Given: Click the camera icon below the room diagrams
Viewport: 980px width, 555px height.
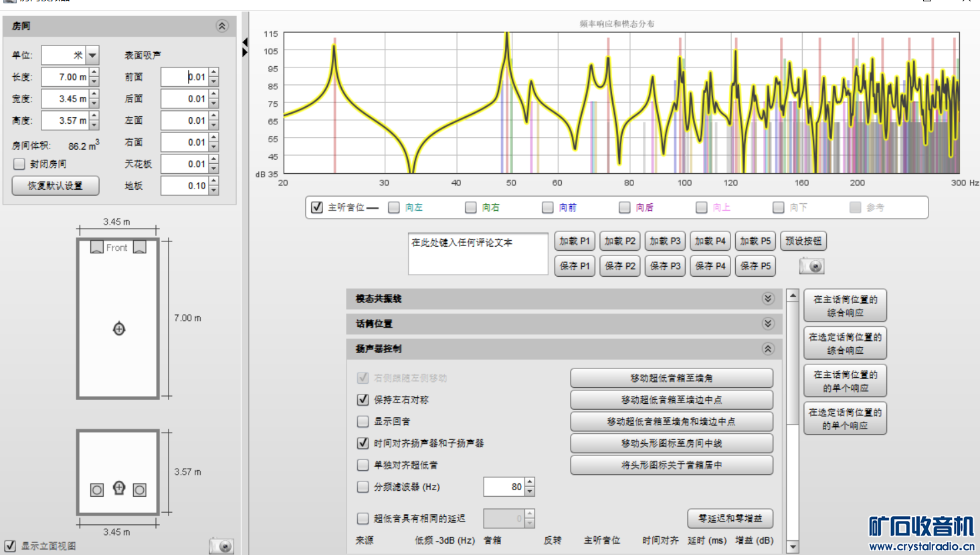Looking at the screenshot, I should [221, 546].
